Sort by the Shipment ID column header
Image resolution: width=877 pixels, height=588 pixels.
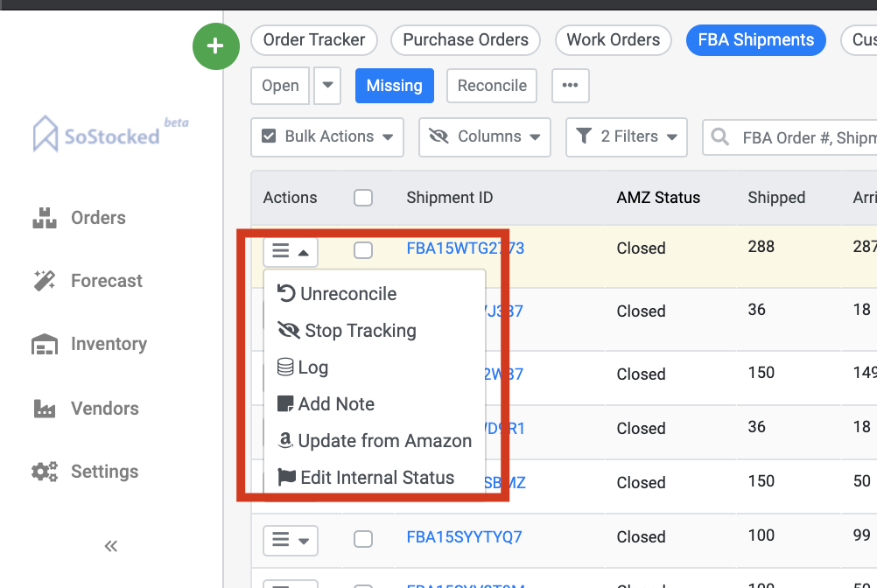450,197
